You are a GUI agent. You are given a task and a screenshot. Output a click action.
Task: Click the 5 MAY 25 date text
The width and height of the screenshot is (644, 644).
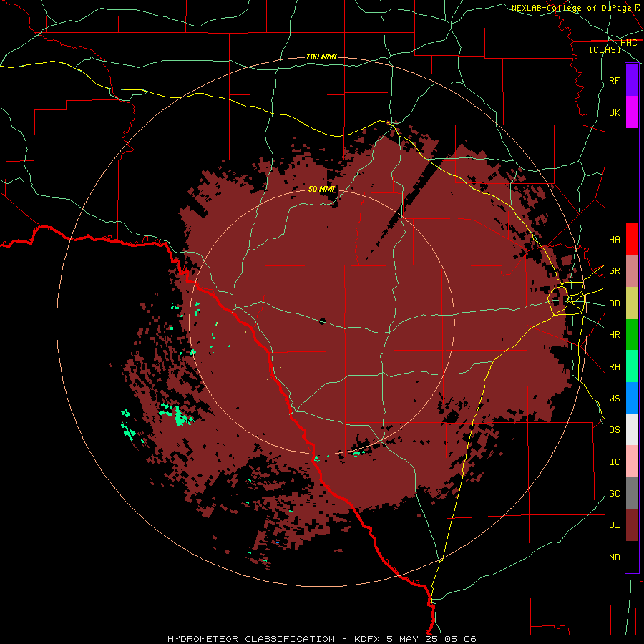(412, 639)
